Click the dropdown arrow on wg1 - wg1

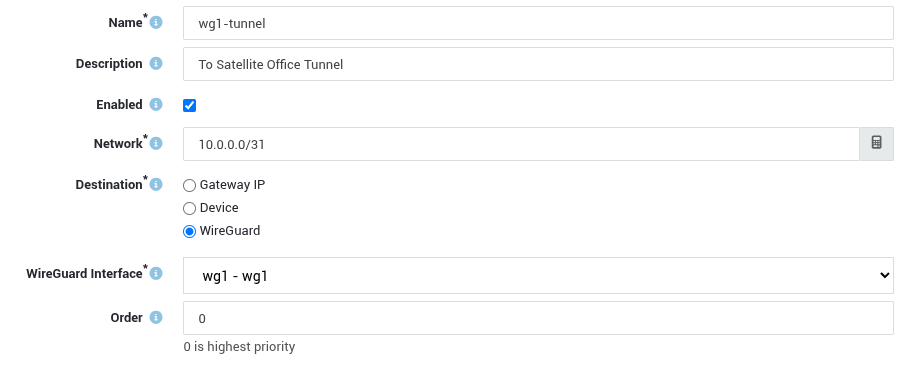884,275
